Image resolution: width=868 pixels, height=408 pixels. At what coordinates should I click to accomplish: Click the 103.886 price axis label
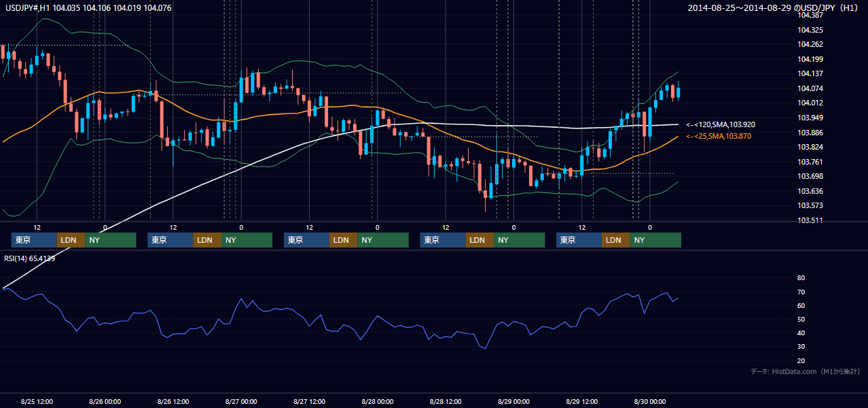point(810,132)
